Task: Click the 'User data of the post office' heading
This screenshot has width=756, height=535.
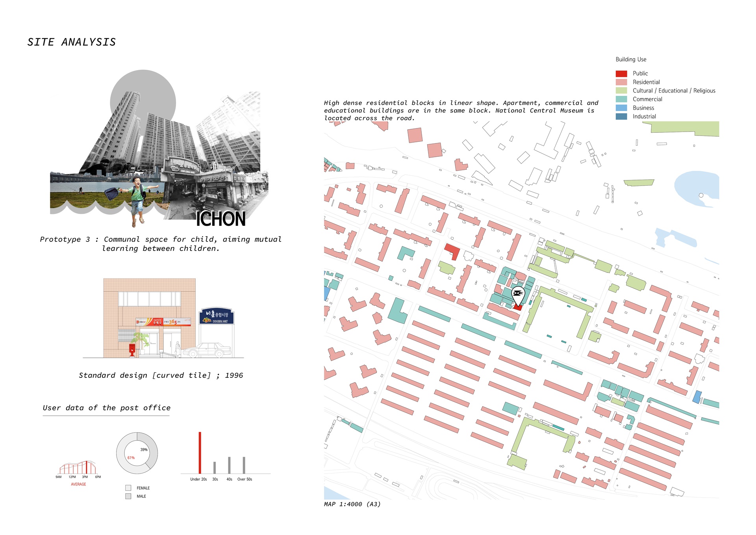Action: click(x=107, y=408)
